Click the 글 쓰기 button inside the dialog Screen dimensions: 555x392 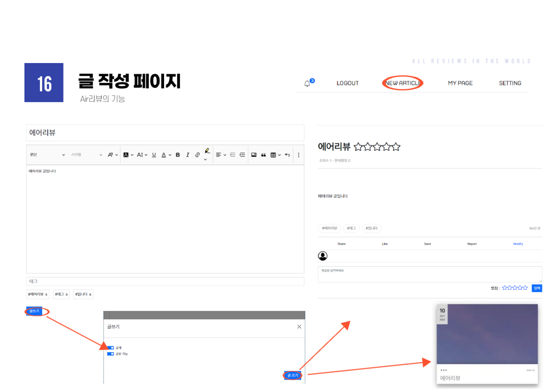[x=292, y=376]
